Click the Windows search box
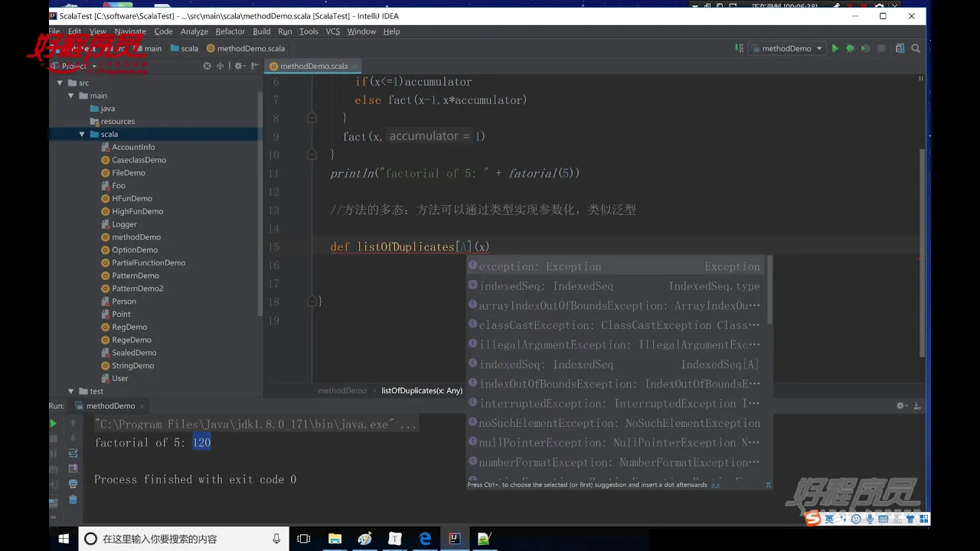This screenshot has height=551, width=980. 184,539
